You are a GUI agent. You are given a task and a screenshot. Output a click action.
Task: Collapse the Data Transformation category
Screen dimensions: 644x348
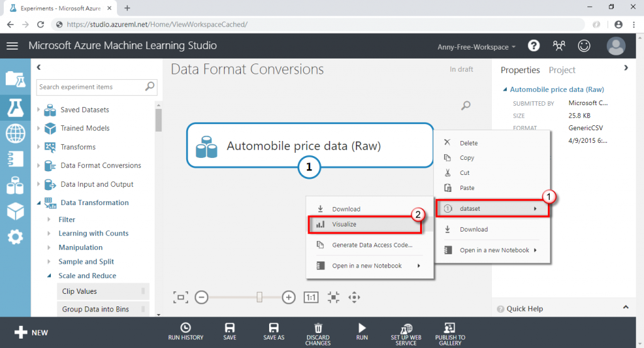(x=38, y=203)
